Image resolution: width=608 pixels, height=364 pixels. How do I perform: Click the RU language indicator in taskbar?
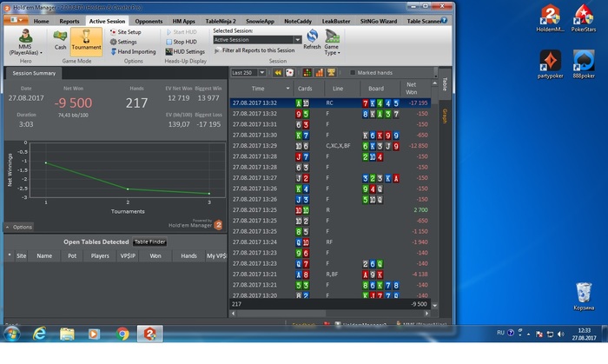pos(500,333)
